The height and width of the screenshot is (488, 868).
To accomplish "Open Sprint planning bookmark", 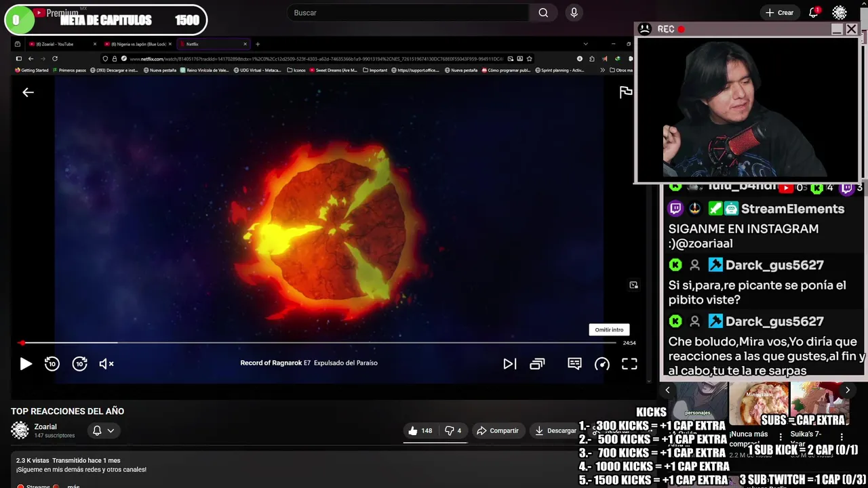I will coord(559,70).
